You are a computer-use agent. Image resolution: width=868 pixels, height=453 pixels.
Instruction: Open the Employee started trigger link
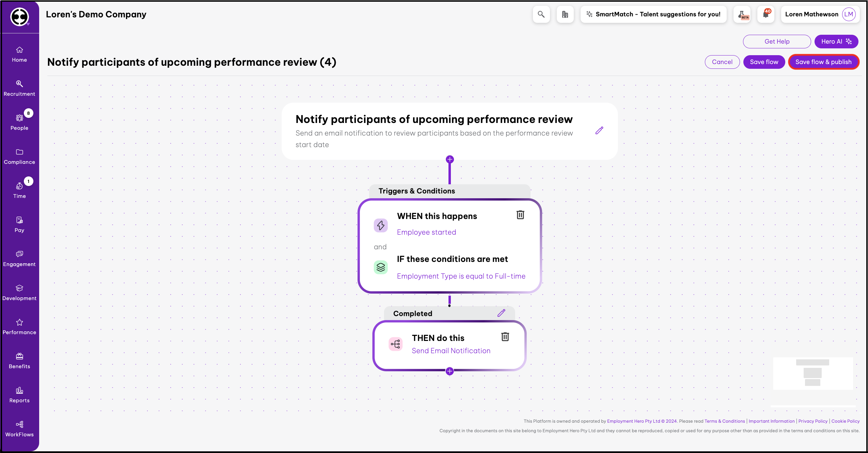[x=426, y=232]
